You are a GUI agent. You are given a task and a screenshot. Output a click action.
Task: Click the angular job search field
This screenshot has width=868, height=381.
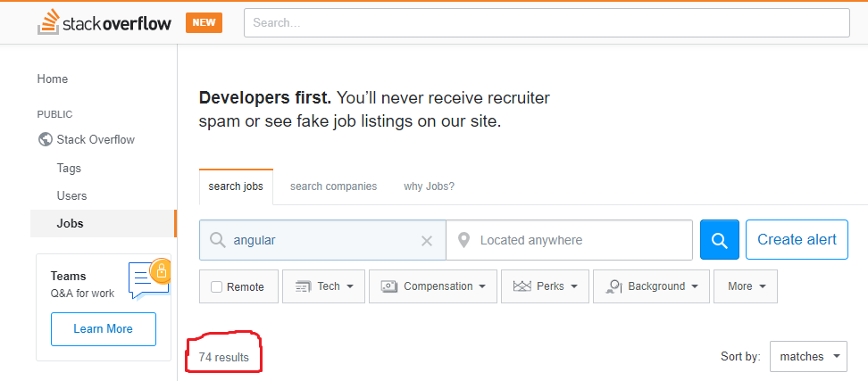322,240
